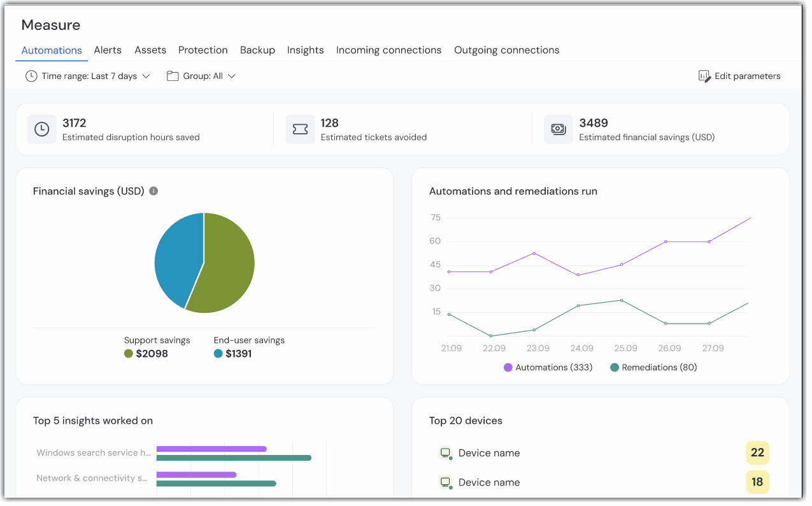Click the purple bar for Network & connectivity
The height and width of the screenshot is (506, 812).
click(x=197, y=475)
